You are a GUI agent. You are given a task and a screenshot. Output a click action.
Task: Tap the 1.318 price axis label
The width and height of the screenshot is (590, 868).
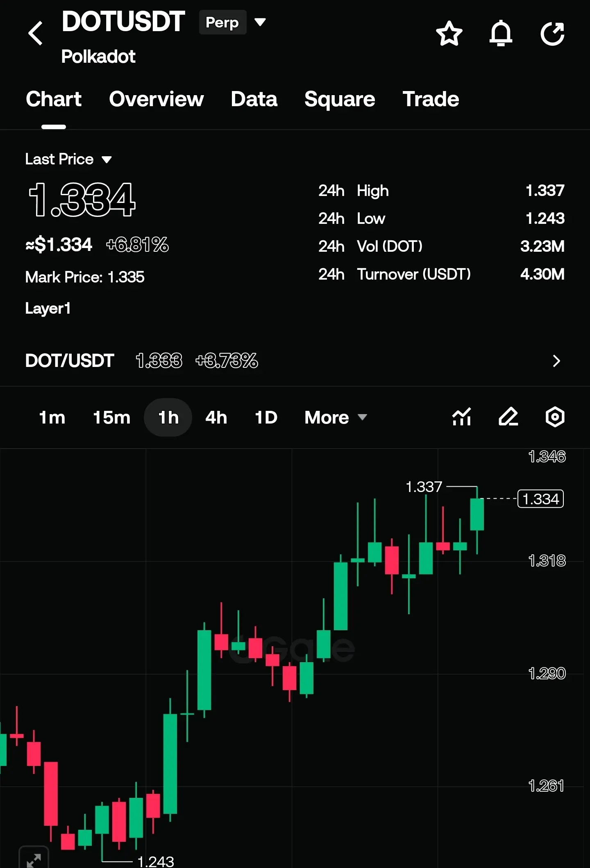pyautogui.click(x=547, y=560)
